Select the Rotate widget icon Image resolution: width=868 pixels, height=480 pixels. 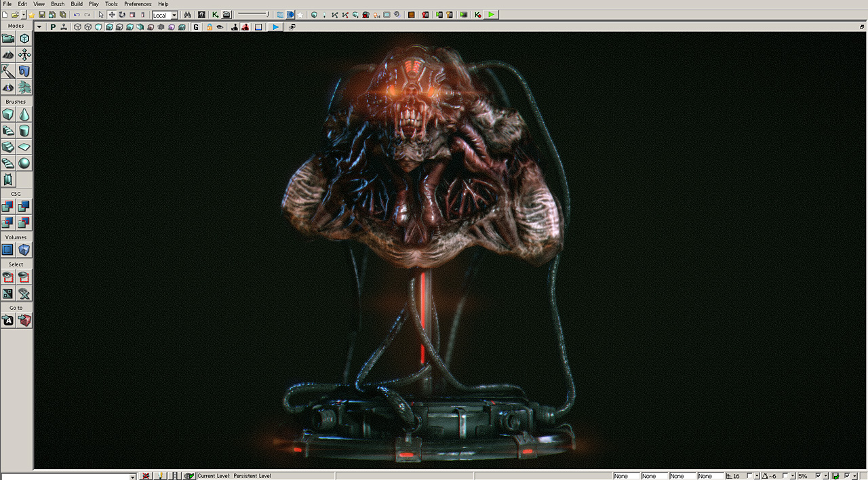(122, 15)
